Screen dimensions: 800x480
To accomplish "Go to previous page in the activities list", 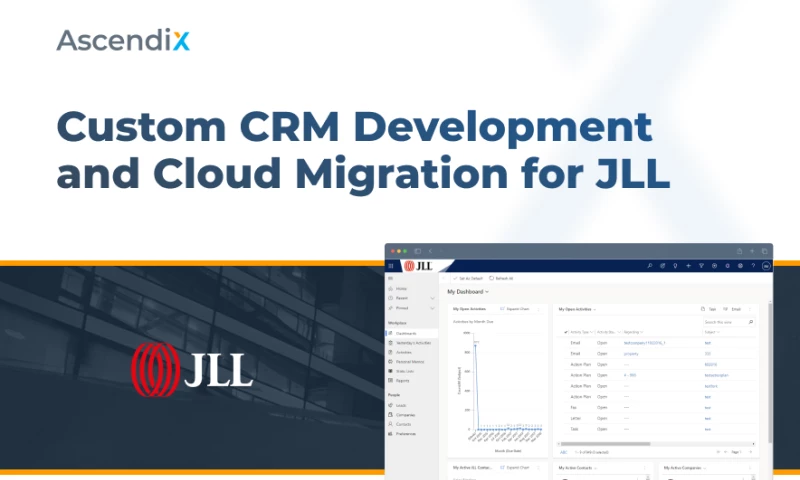I will [x=726, y=452].
